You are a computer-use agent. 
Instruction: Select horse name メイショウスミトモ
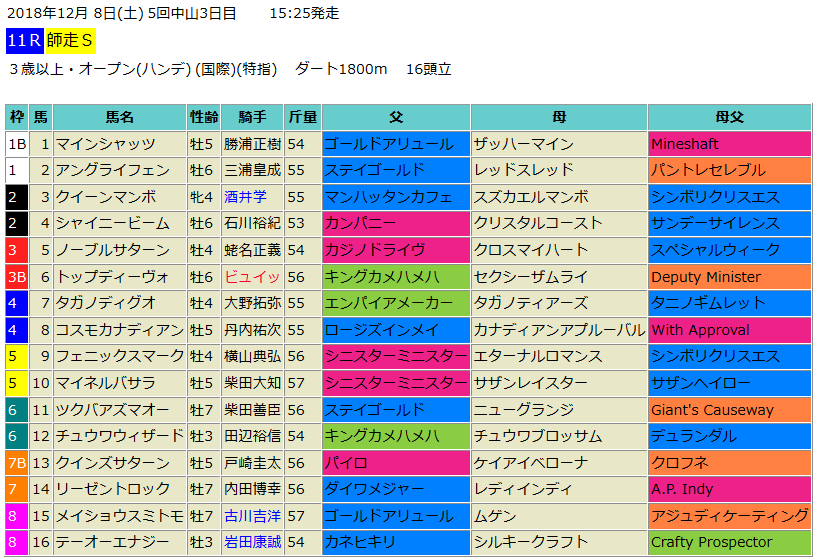120,516
